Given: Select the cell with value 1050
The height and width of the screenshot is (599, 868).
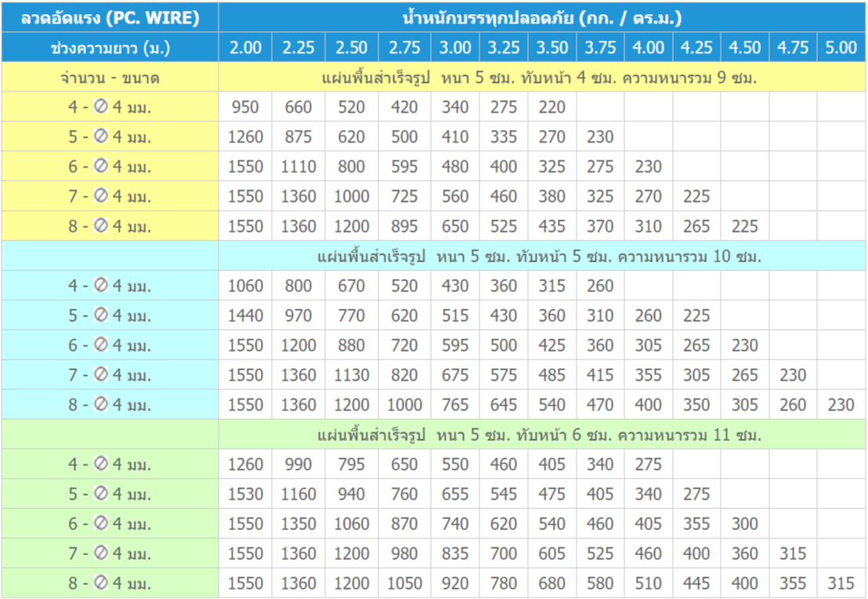Looking at the screenshot, I should 405,583.
